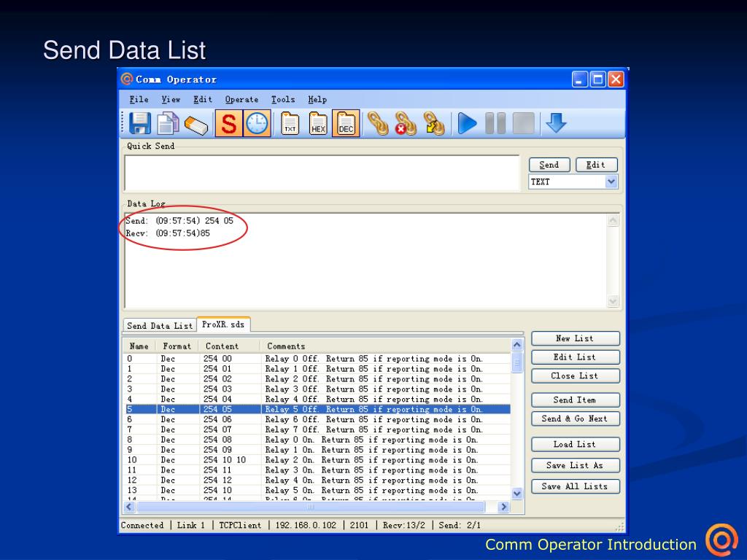Switch log display to TXT format
The image size is (747, 560).
click(x=290, y=124)
